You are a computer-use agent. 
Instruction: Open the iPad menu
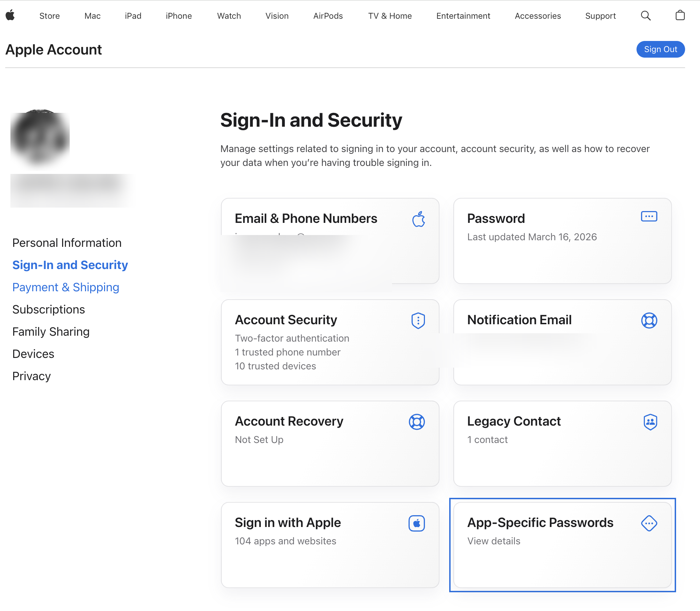tap(133, 16)
